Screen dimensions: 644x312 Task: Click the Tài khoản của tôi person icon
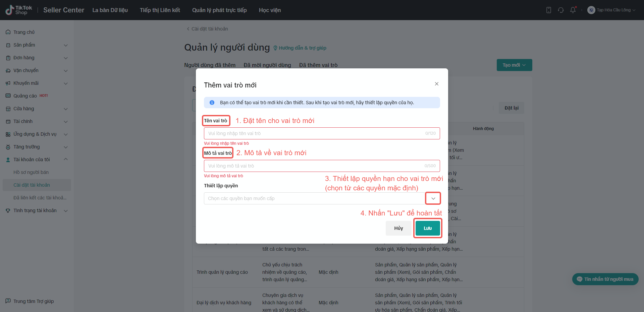point(8,160)
